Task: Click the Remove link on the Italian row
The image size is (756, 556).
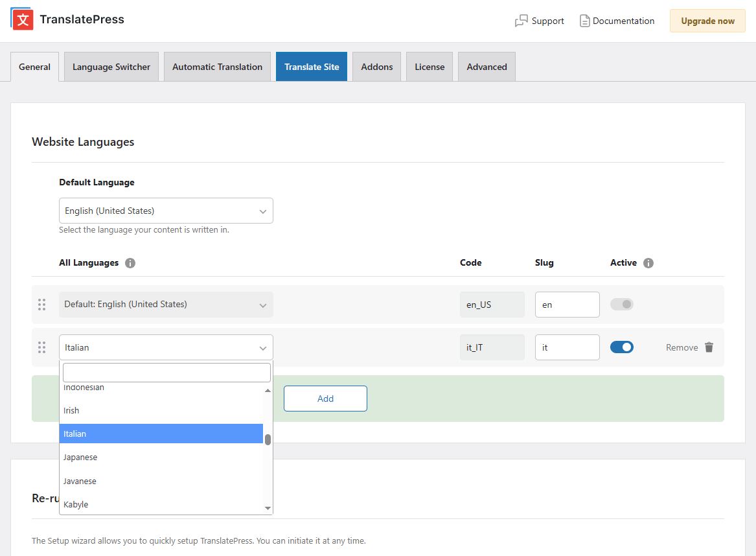Action: [682, 347]
